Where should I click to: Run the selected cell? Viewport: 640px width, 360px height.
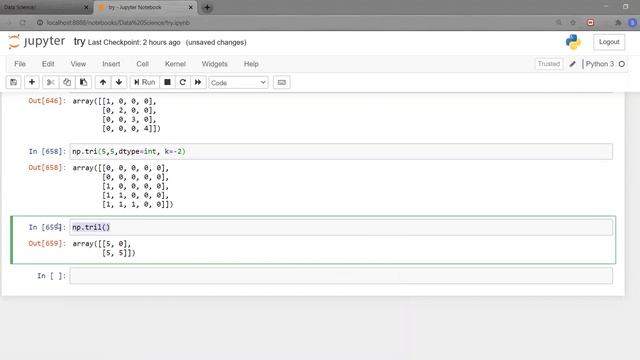coord(144,82)
